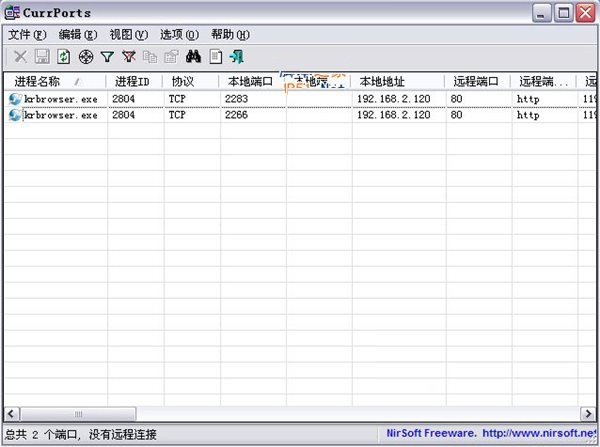
Task: Click krbrowser icon in port 2266 row
Action: coord(15,115)
